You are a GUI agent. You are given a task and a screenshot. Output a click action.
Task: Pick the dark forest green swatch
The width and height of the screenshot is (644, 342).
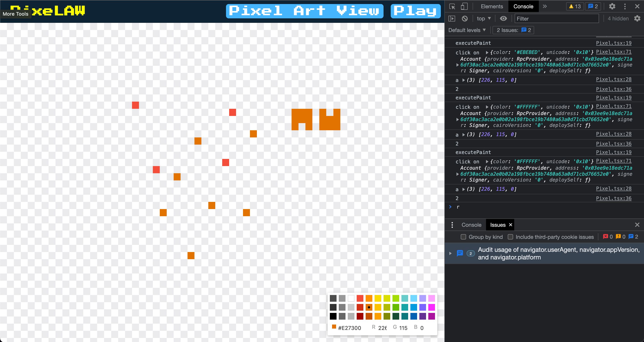pyautogui.click(x=396, y=316)
